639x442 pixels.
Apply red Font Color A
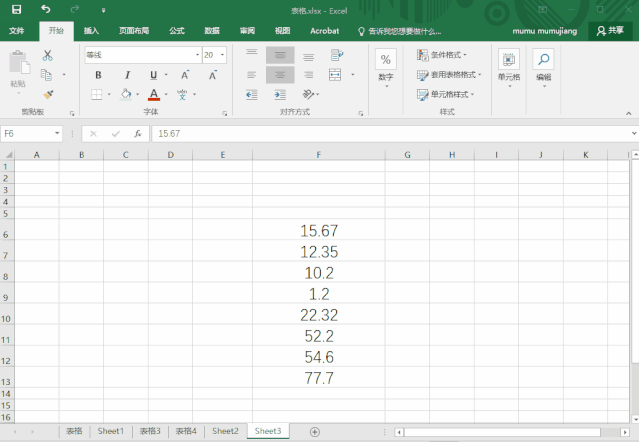tap(154, 95)
